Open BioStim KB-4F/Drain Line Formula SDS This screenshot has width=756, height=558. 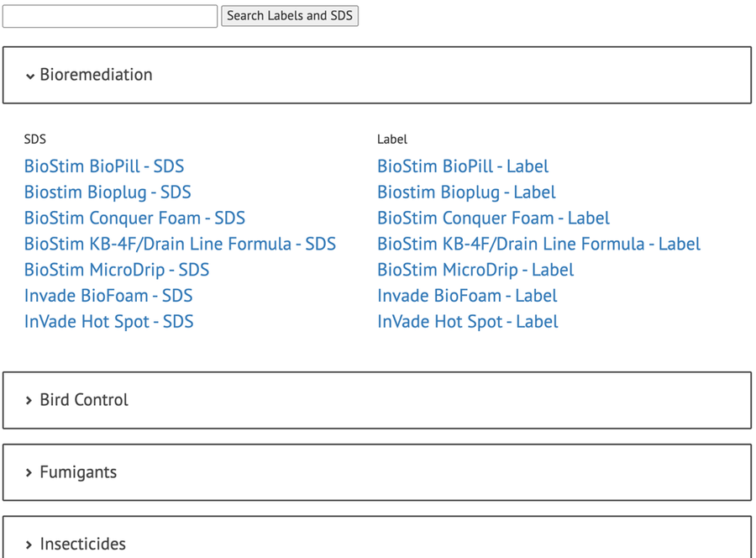(x=180, y=245)
